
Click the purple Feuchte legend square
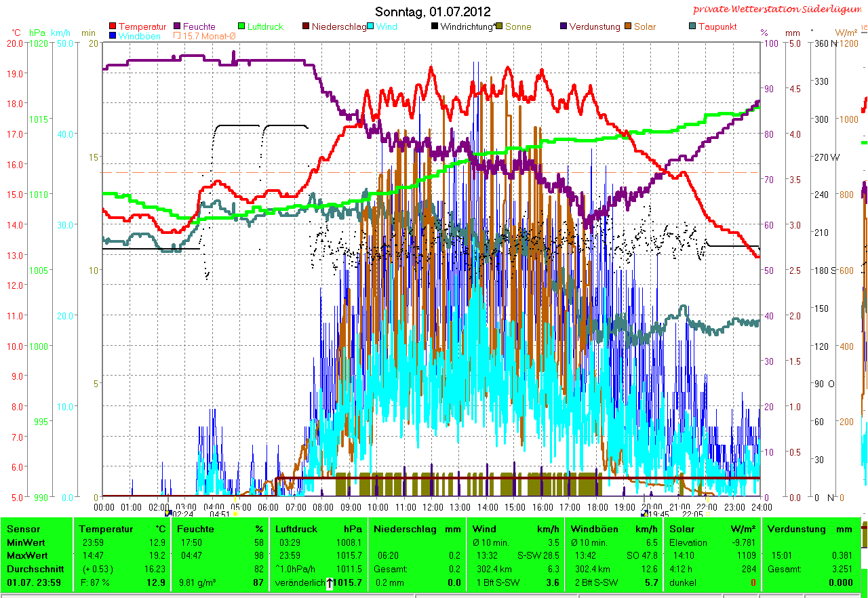(178, 27)
